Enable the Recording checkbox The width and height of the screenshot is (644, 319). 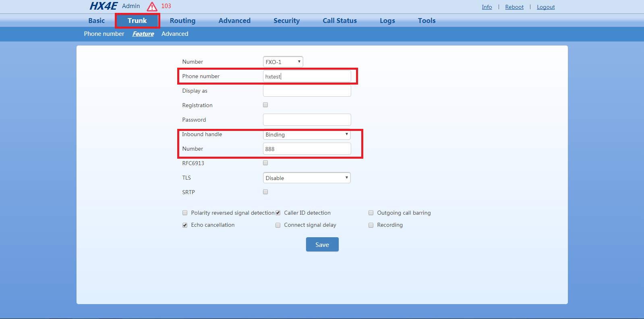[371, 225]
